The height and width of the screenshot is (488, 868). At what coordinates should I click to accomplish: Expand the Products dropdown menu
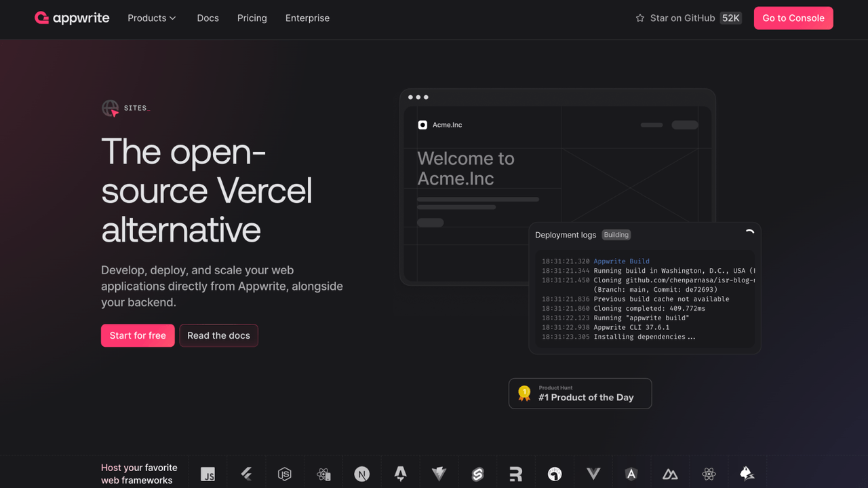click(x=152, y=18)
